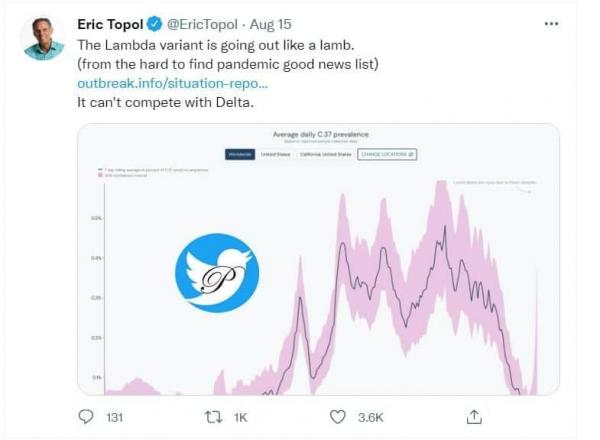
Task: Open the three-dot more options menu
Action: (551, 23)
